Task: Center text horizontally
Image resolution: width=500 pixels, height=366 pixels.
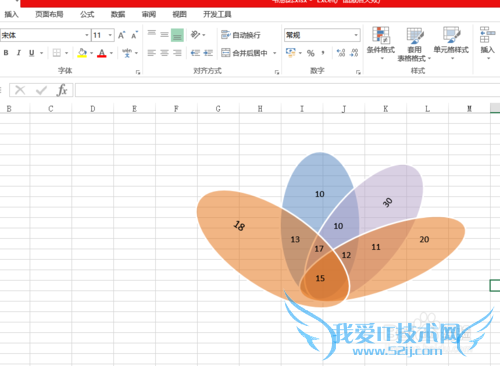Action: tap(164, 53)
